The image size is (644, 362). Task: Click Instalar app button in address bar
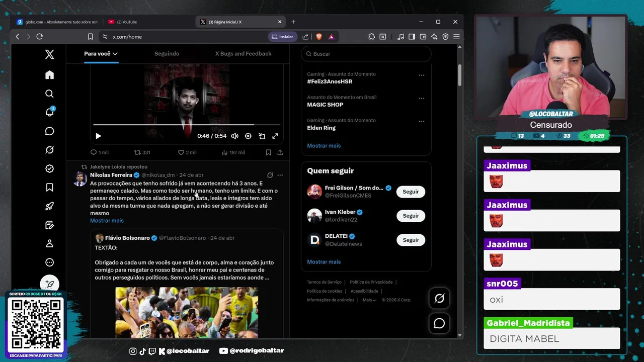[283, 37]
